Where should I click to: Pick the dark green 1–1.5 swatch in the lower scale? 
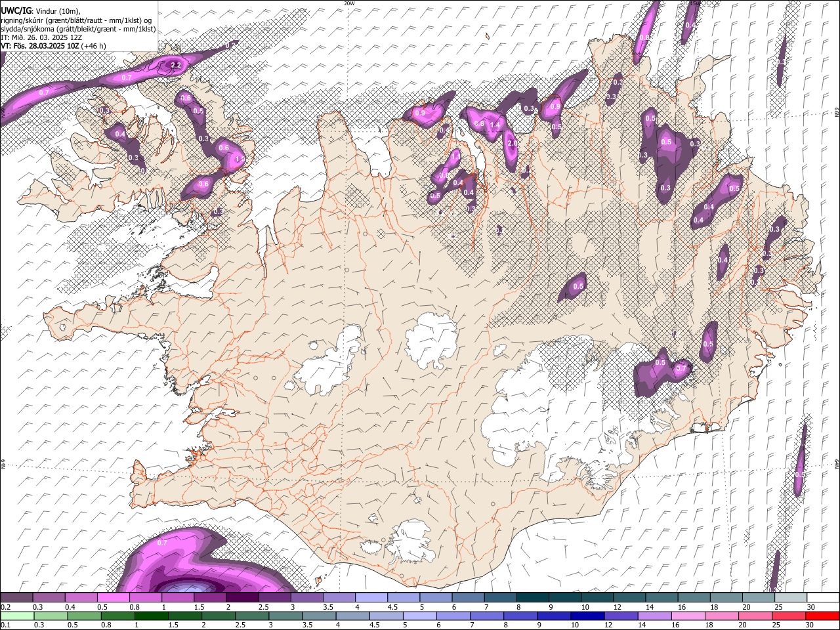click(x=151, y=616)
